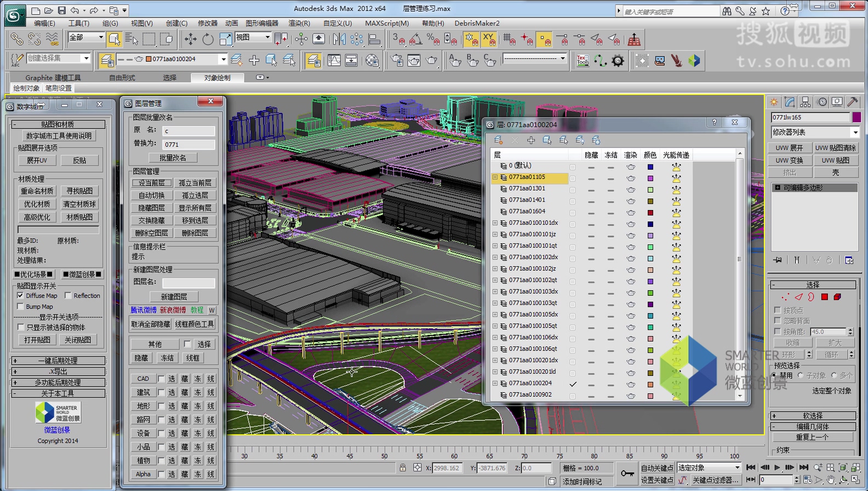Click Select Highlighted Objects and Layers icon
The height and width of the screenshot is (491, 868).
[x=547, y=140]
